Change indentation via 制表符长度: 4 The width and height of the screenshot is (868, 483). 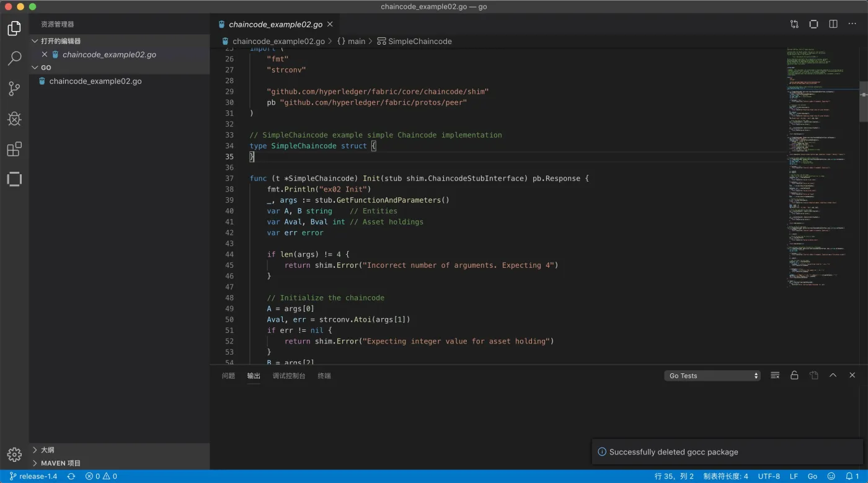pyautogui.click(x=725, y=476)
